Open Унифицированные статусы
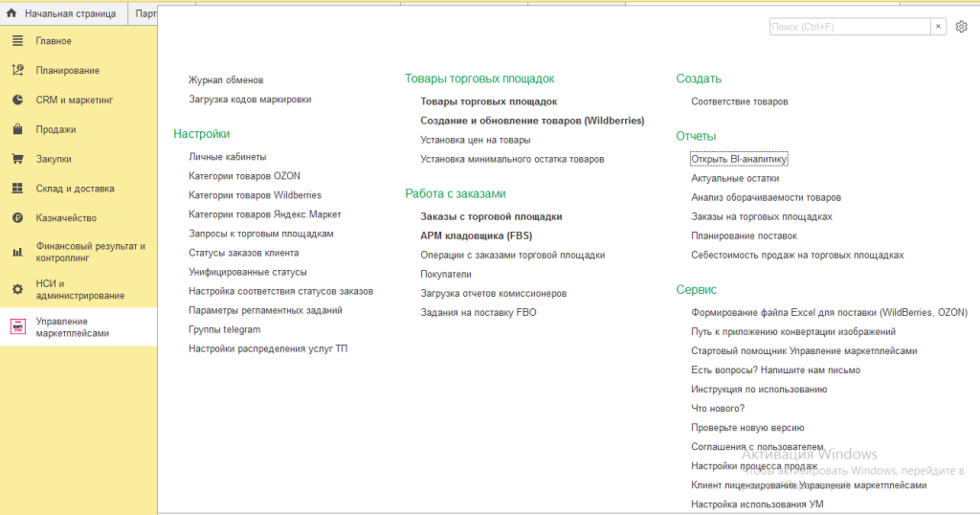 (248, 272)
